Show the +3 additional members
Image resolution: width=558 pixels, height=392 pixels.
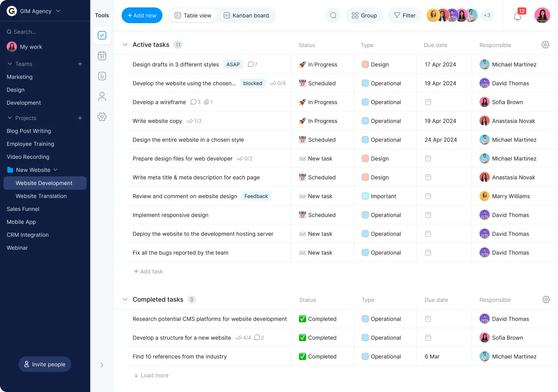coord(487,15)
